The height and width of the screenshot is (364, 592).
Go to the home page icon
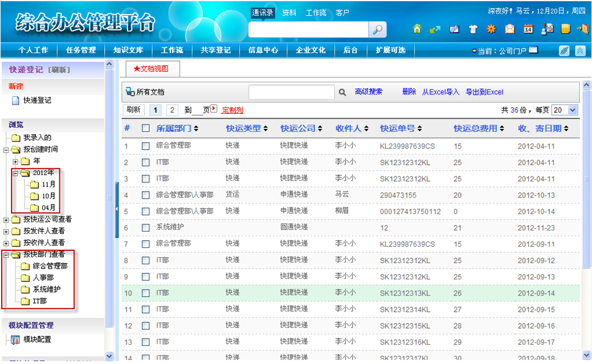click(x=417, y=28)
